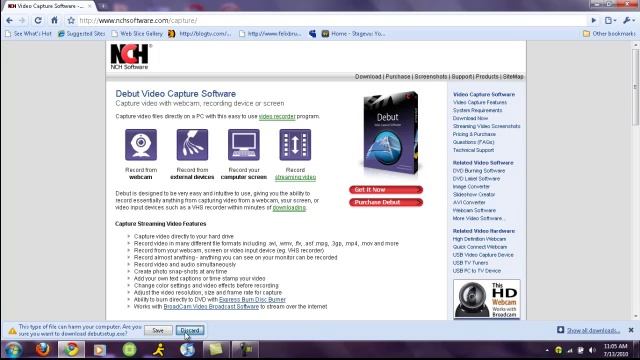Click the Record from external devices icon
The height and width of the screenshot is (360, 640).
coord(192,145)
